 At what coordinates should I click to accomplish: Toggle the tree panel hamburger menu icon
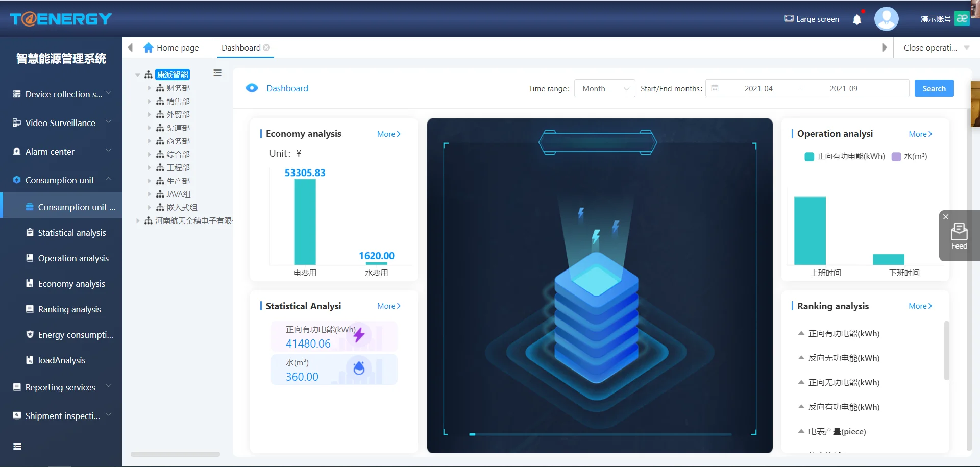217,73
